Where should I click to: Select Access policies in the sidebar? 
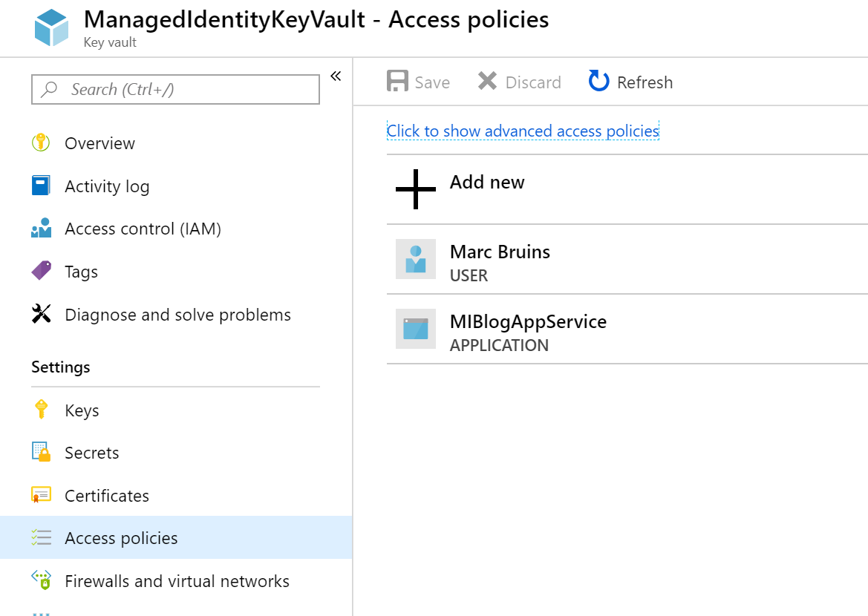coord(121,538)
